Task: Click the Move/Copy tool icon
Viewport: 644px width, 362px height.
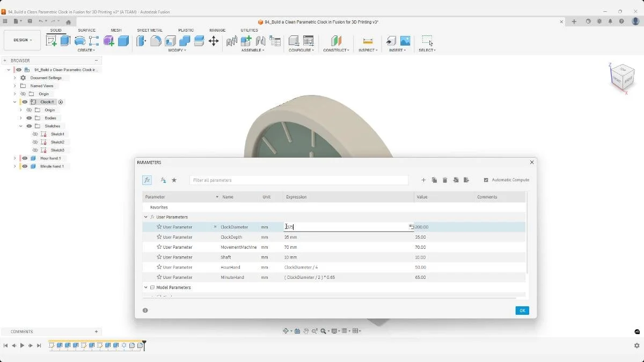Action: click(214, 41)
